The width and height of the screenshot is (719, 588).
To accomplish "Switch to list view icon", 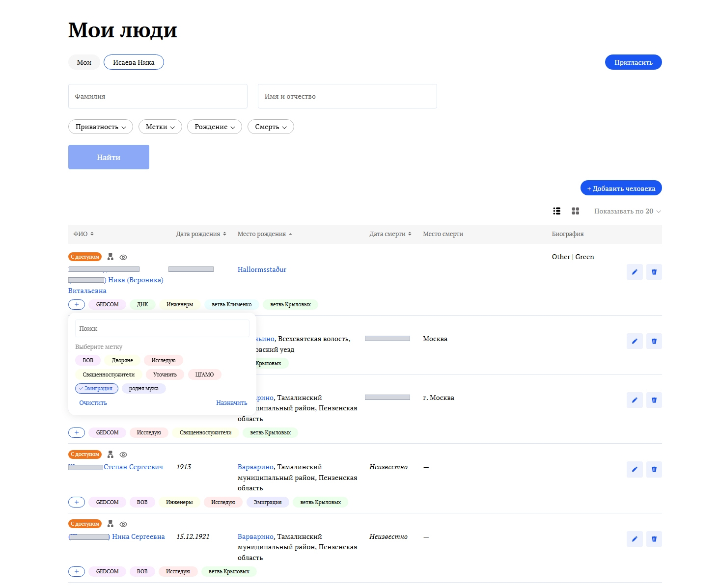I will tap(556, 211).
